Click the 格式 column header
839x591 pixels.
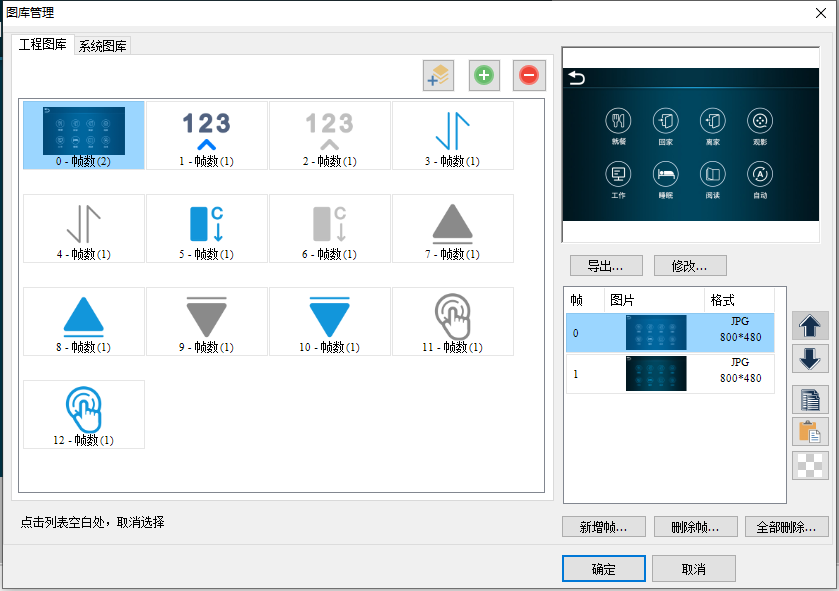click(x=739, y=300)
